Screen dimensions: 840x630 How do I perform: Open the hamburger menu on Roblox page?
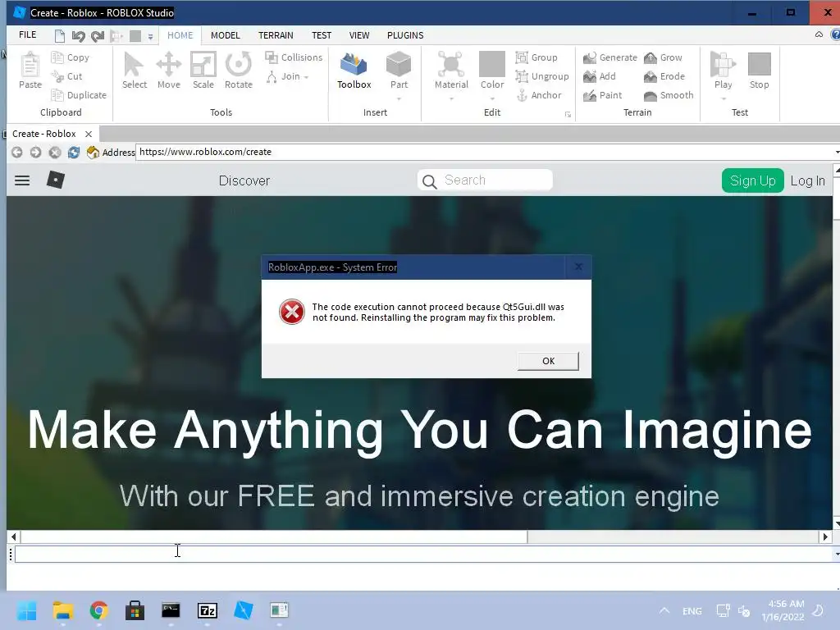pos(22,180)
